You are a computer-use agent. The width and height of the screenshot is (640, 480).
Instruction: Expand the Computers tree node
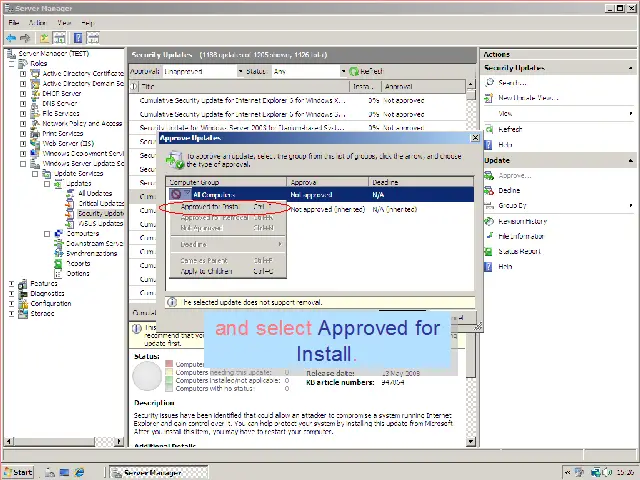coord(47,233)
